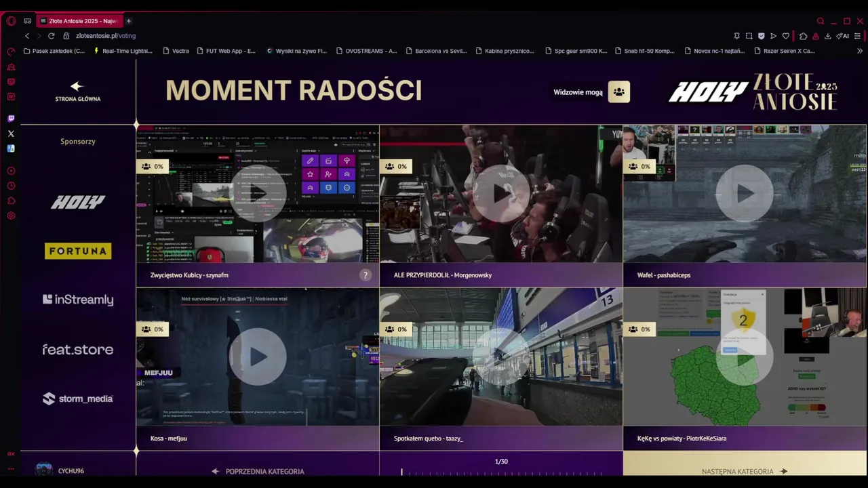868x488 pixels.
Task: Click the player play icon in toolbar
Action: [x=773, y=36]
